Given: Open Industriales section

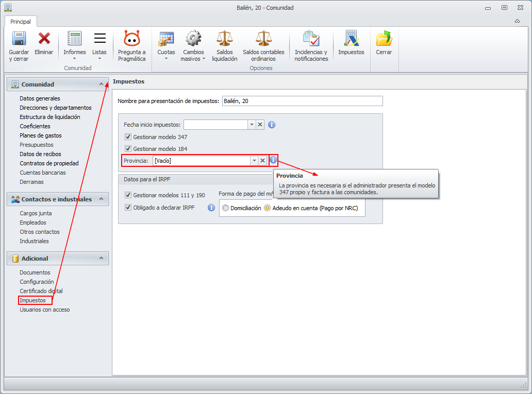Looking at the screenshot, I should [x=34, y=241].
